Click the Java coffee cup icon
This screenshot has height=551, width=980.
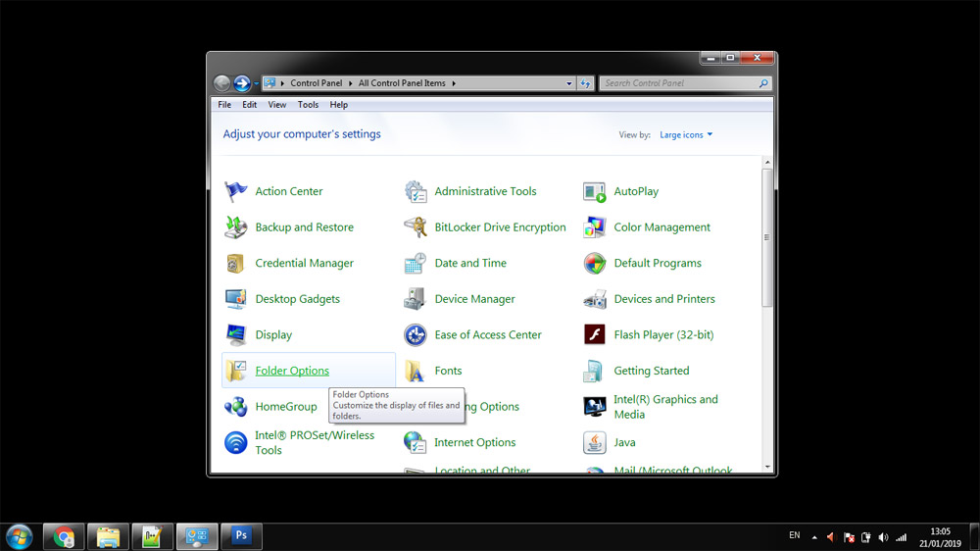point(595,443)
